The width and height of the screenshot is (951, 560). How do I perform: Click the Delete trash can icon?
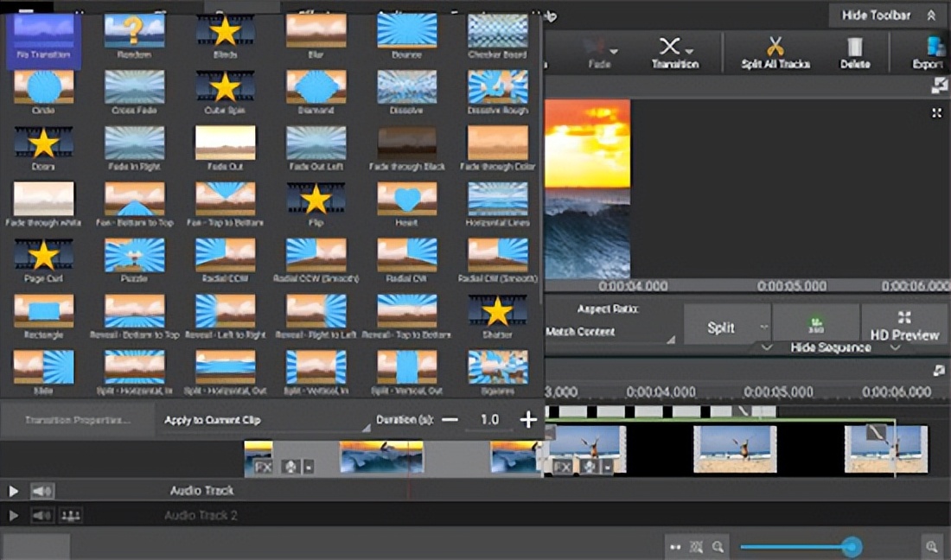coord(854,47)
